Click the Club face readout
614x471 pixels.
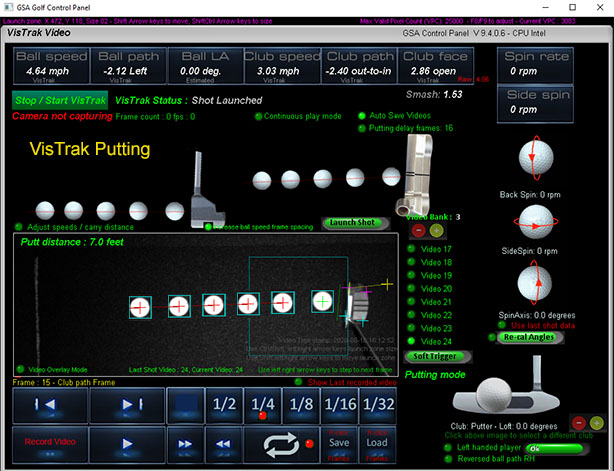tap(435, 66)
